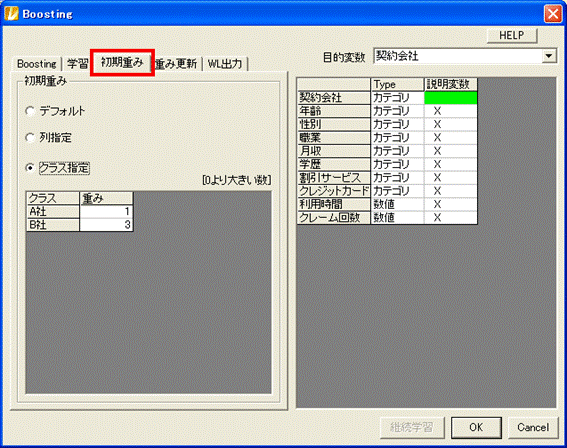Screen dimensions: 567x448
Task: Choose the クラス指定 radio button
Action: point(30,168)
